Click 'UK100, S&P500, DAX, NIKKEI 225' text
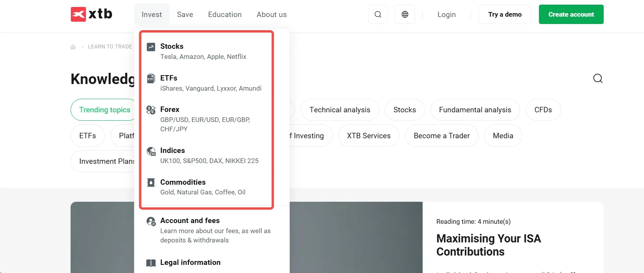The image size is (644, 273). click(x=209, y=161)
